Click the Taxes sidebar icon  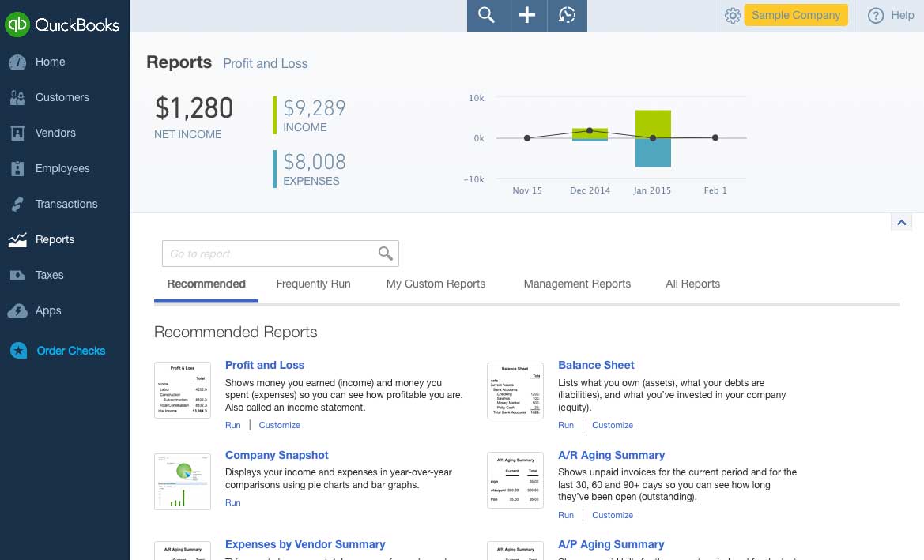[x=17, y=275]
